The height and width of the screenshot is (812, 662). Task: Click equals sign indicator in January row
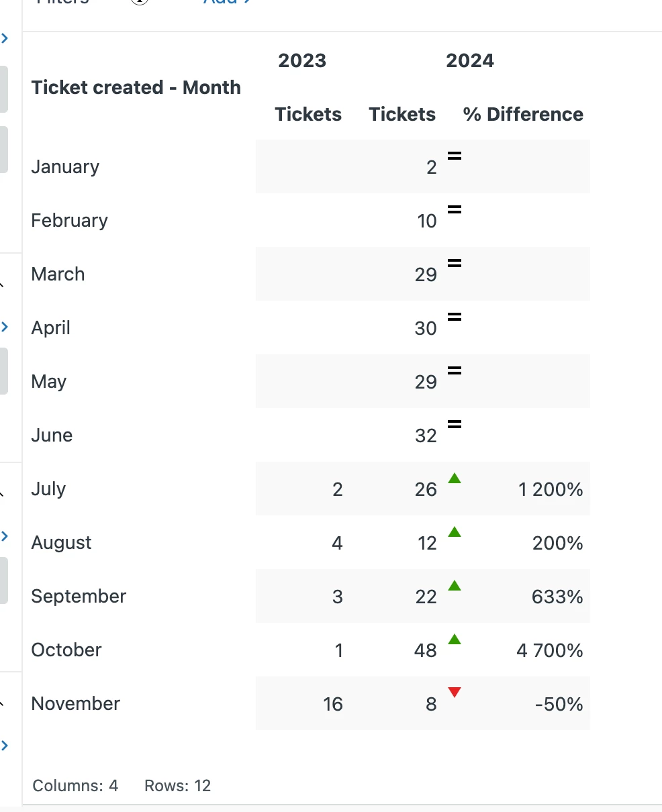point(455,156)
